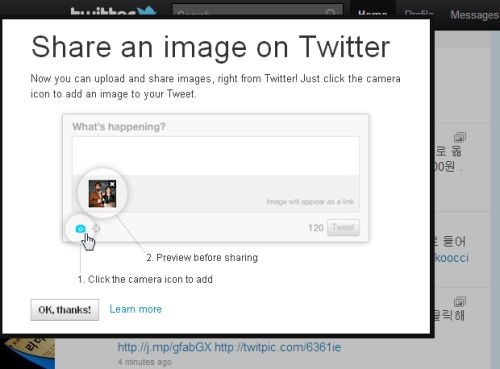Click 'Image will appear as a link' text
This screenshot has width=500, height=369.
point(310,202)
